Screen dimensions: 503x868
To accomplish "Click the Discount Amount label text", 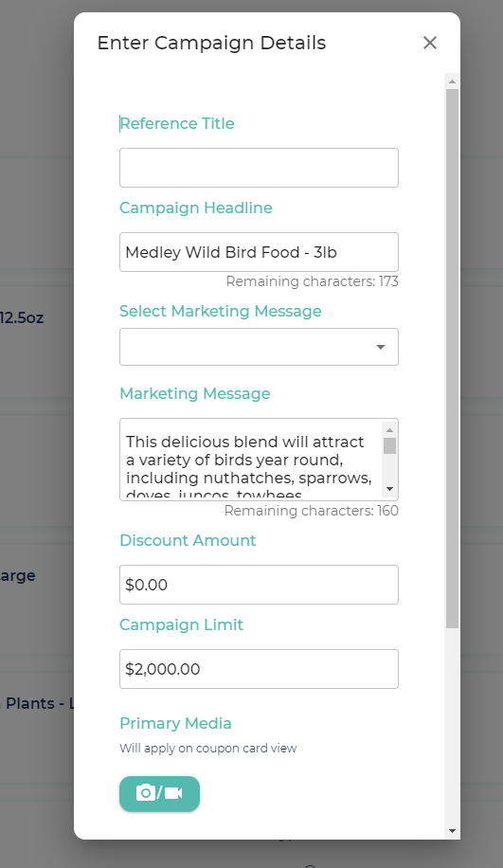I will point(188,540).
